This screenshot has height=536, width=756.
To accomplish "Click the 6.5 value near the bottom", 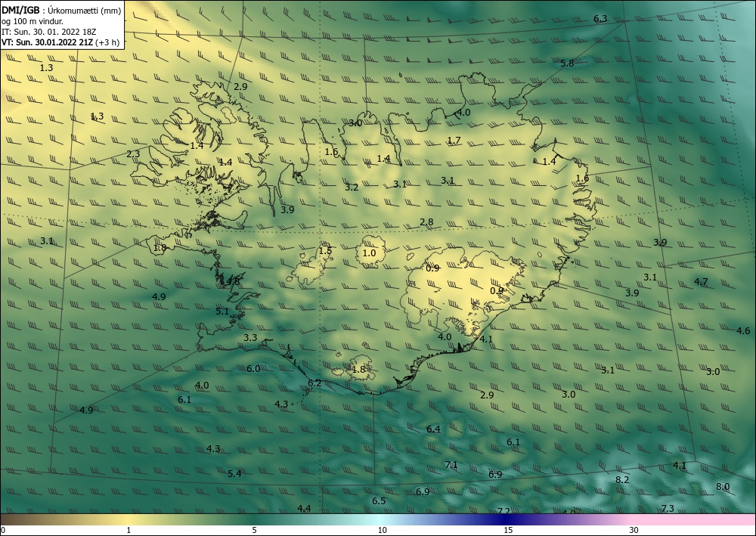I will [x=379, y=501].
